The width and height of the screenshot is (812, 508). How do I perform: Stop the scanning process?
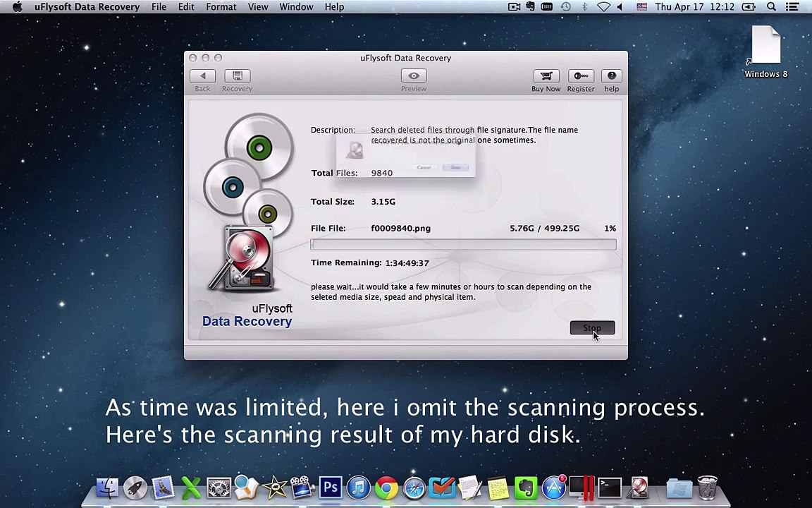pyautogui.click(x=592, y=327)
